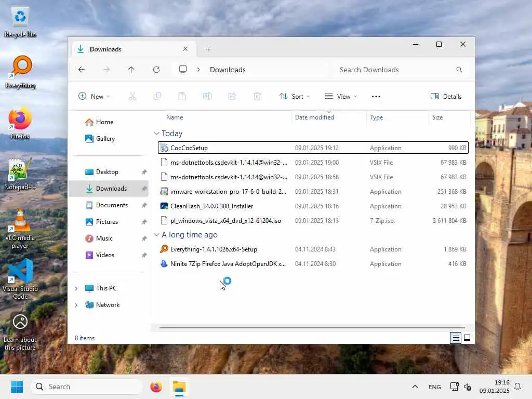
Task: Select Everything-1.4.1.1026.x64-Setup file
Action: 313,249
